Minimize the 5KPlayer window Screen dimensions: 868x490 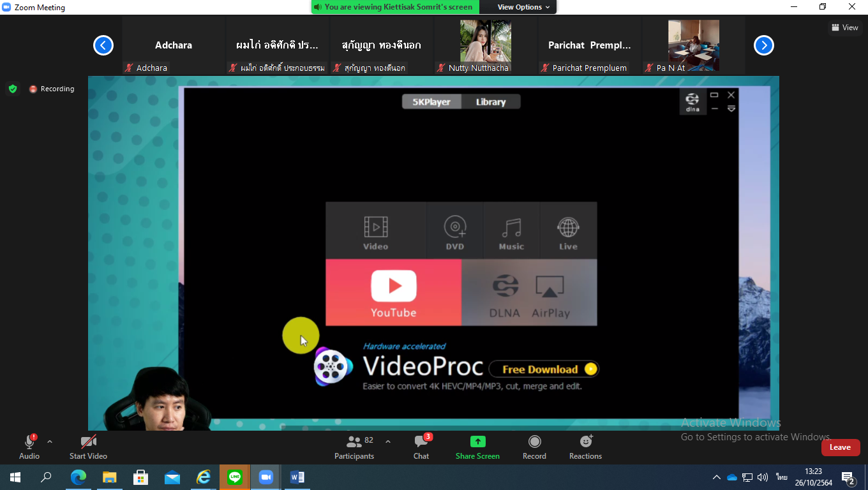click(x=715, y=109)
